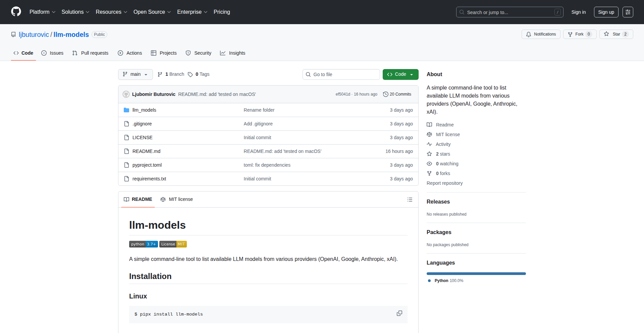Click Ljubomir Buturovic's avatar image

tap(126, 94)
